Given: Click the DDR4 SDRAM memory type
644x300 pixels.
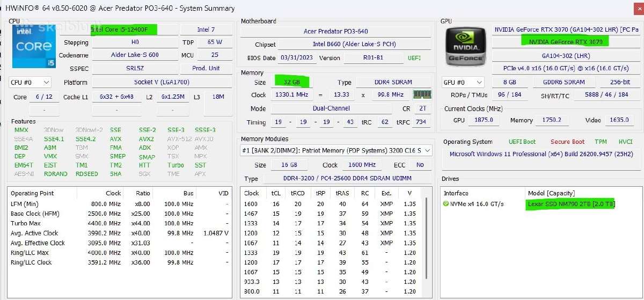Looking at the screenshot, I should (393, 82).
